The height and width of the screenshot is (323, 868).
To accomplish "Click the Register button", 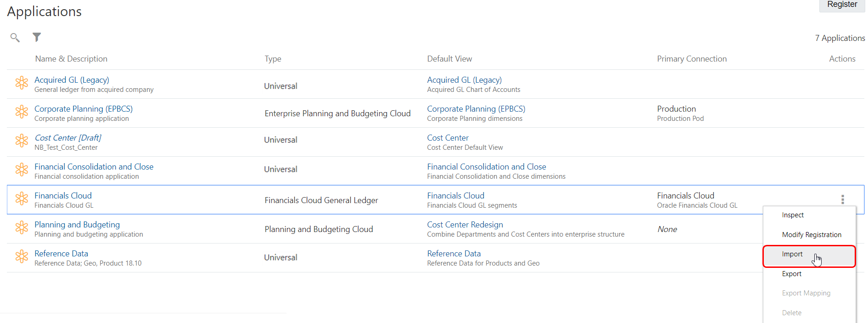I will click(x=842, y=5).
